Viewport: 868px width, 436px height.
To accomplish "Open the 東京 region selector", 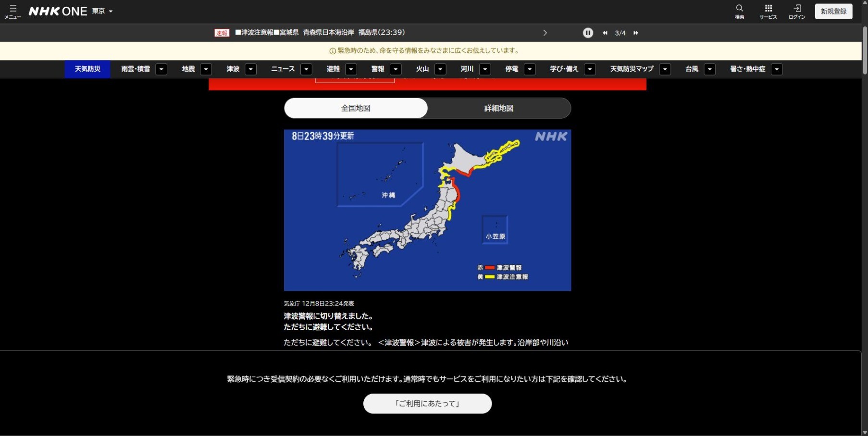I will [x=102, y=11].
